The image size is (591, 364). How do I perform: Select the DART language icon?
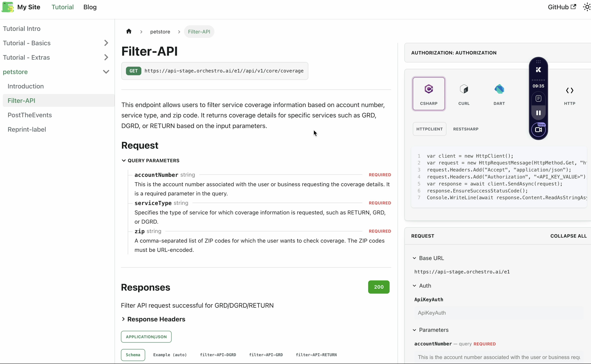point(499,94)
